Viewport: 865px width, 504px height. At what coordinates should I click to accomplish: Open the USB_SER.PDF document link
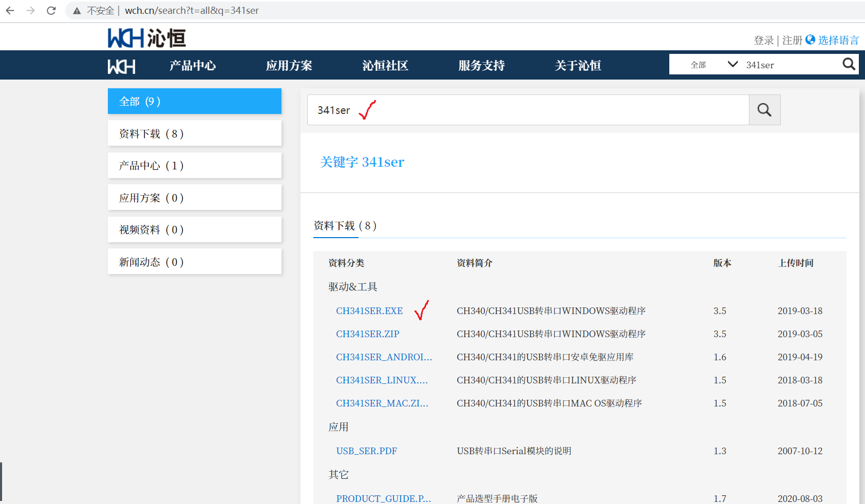[x=366, y=451]
